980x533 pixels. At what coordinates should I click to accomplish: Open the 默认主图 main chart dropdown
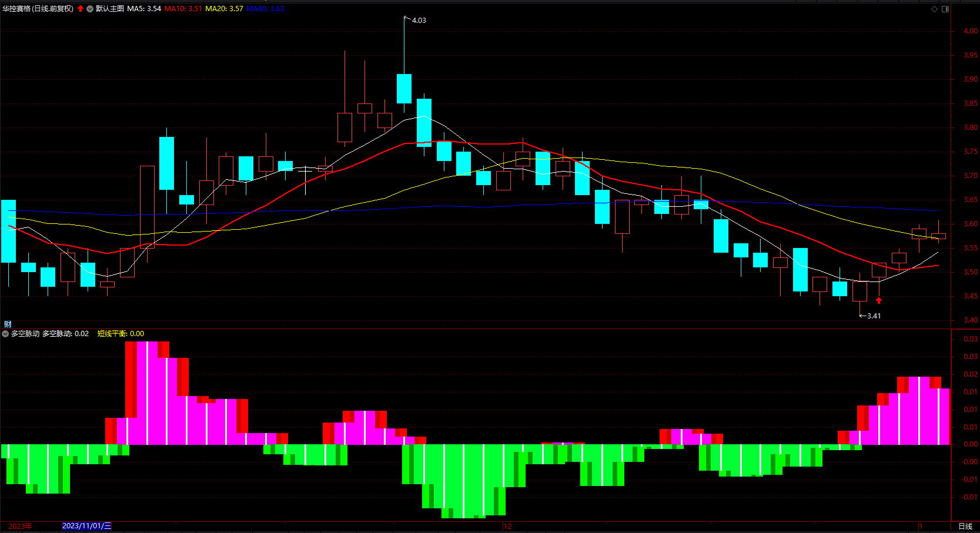pos(90,9)
